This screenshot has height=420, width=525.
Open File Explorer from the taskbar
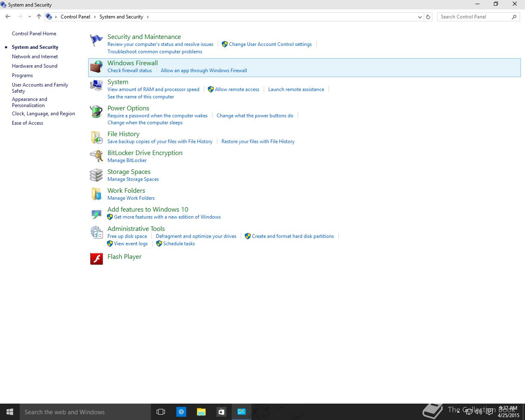click(x=201, y=412)
